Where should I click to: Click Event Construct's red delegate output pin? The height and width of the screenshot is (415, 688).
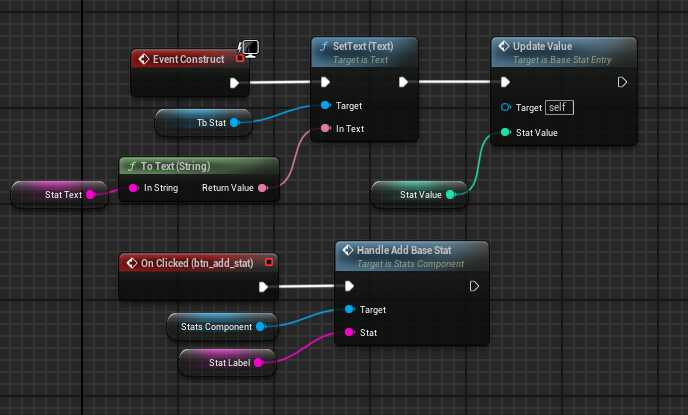240,58
